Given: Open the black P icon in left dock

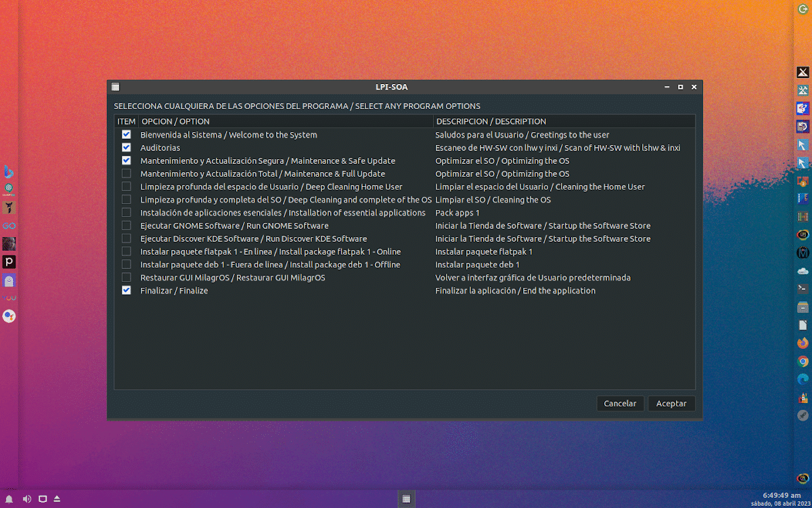Looking at the screenshot, I should tap(9, 262).
